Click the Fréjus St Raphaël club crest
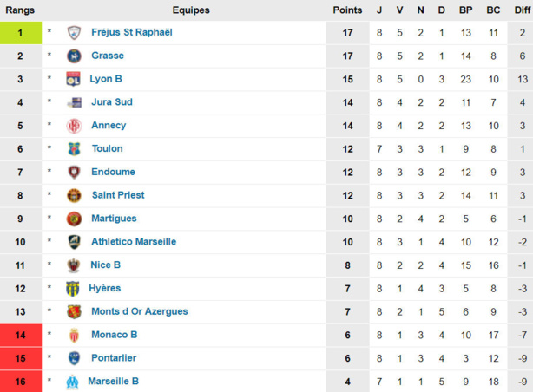 [x=74, y=33]
